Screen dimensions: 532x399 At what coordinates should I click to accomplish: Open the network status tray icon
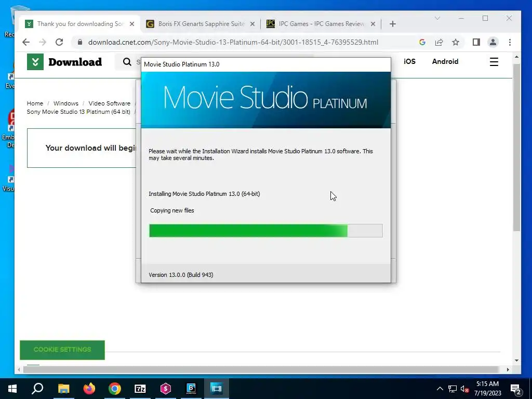[x=453, y=389]
